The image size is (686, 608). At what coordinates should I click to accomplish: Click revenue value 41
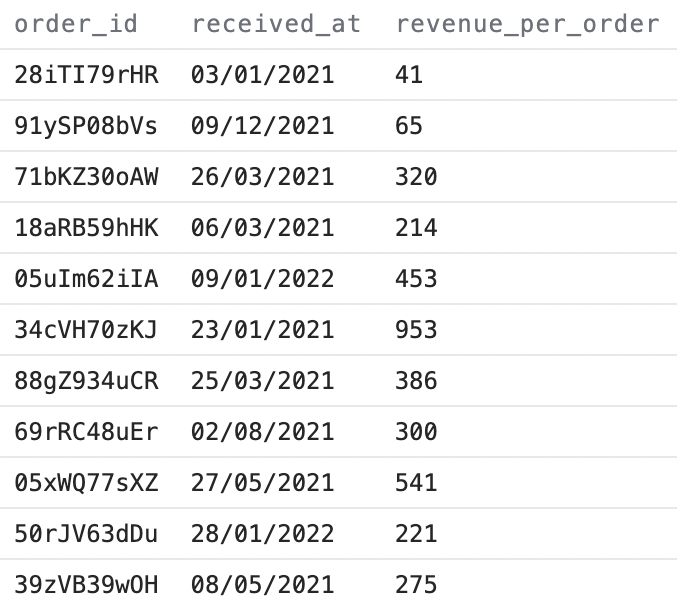409,75
